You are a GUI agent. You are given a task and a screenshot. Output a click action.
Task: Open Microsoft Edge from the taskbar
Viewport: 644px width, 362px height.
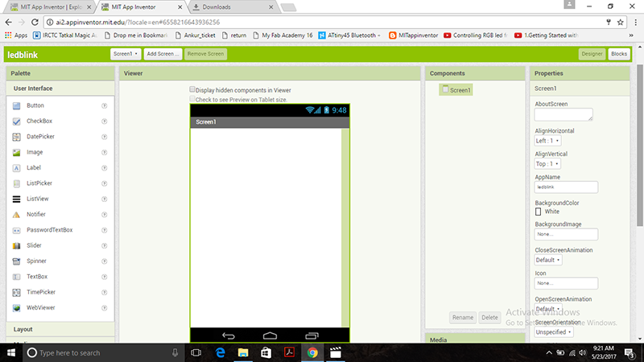tap(220, 352)
